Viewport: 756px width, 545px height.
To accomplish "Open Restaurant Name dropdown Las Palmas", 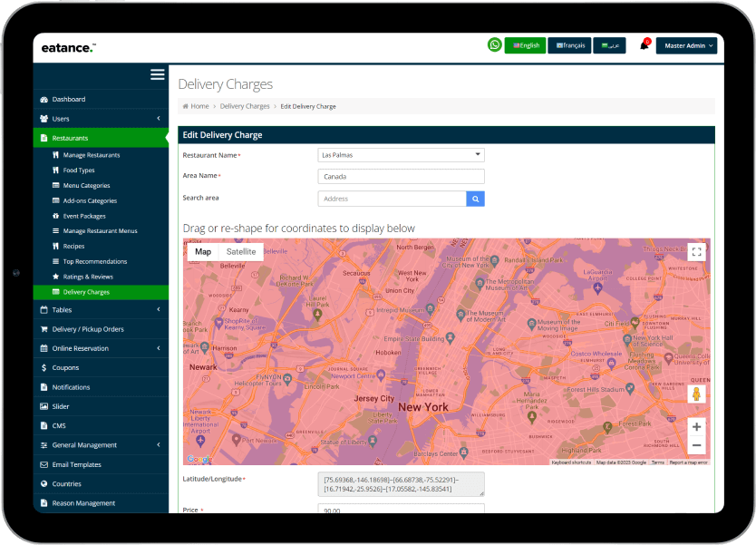I will coord(402,155).
